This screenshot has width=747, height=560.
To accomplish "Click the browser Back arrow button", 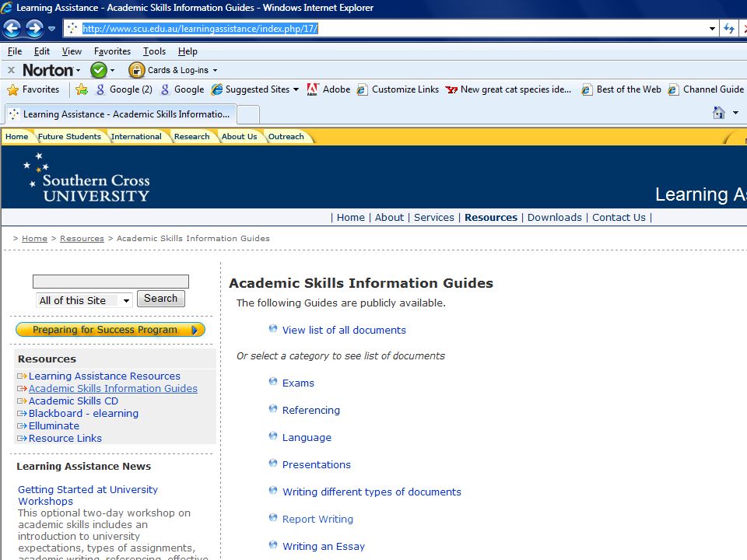I will pos(12,29).
